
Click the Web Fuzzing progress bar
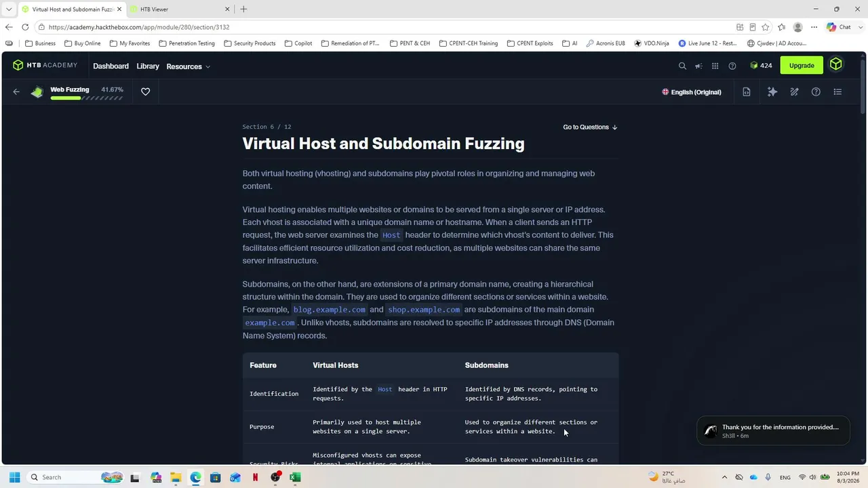pos(86,98)
